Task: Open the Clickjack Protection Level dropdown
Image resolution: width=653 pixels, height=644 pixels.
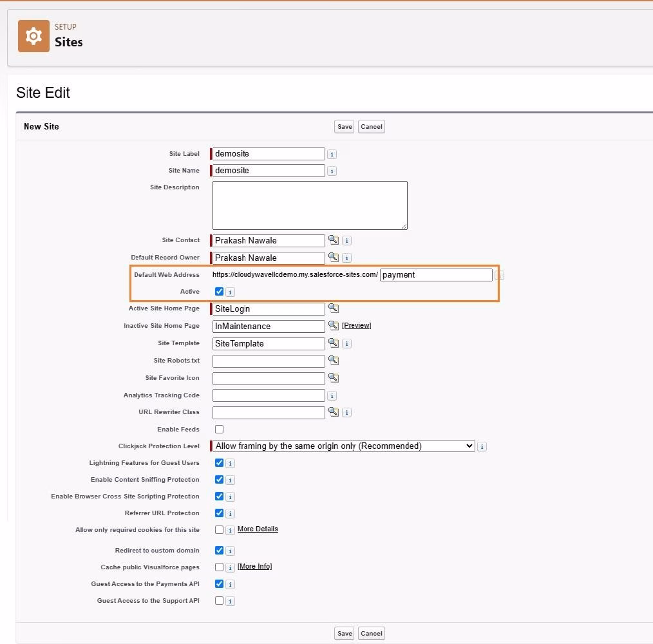Action: [x=344, y=446]
